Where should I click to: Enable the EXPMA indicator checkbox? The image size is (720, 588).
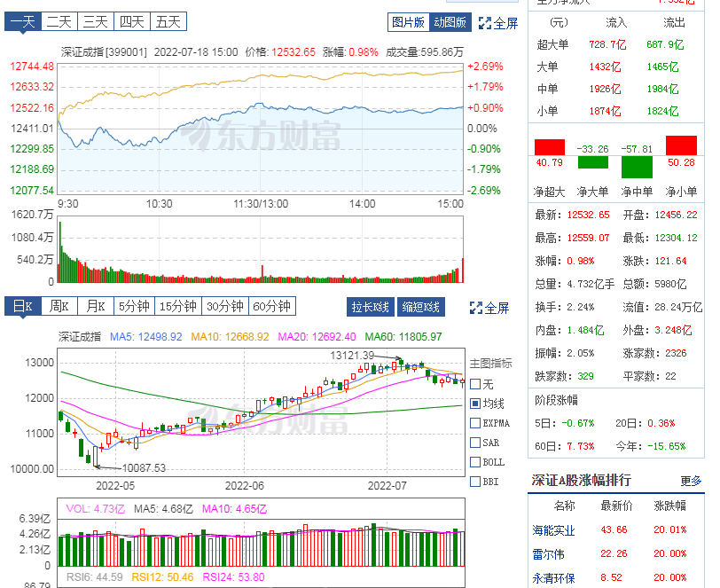(x=475, y=423)
